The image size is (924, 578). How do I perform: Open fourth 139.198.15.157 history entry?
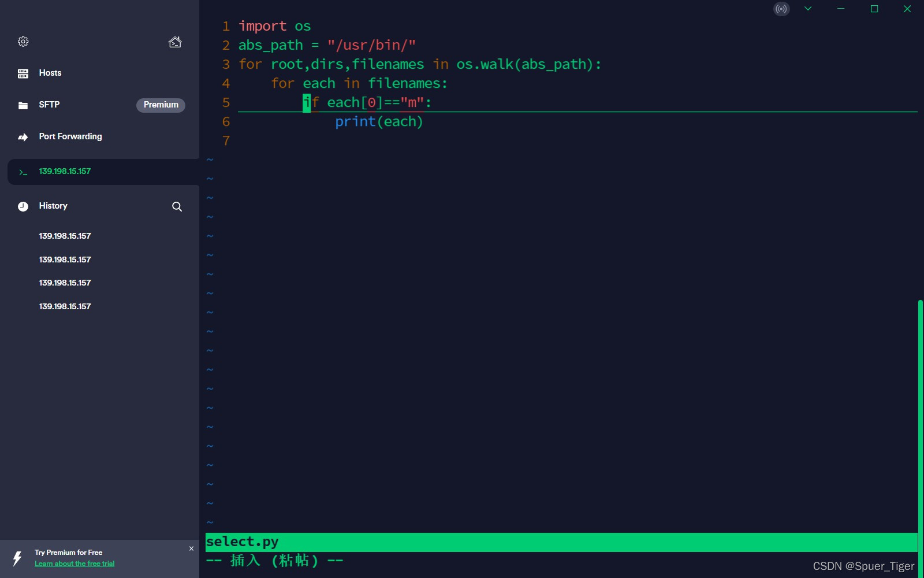pos(65,306)
